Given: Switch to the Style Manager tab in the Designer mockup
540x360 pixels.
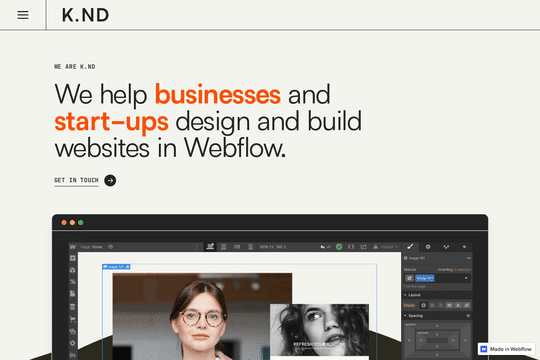Looking at the screenshot, I should pyautogui.click(x=446, y=247).
